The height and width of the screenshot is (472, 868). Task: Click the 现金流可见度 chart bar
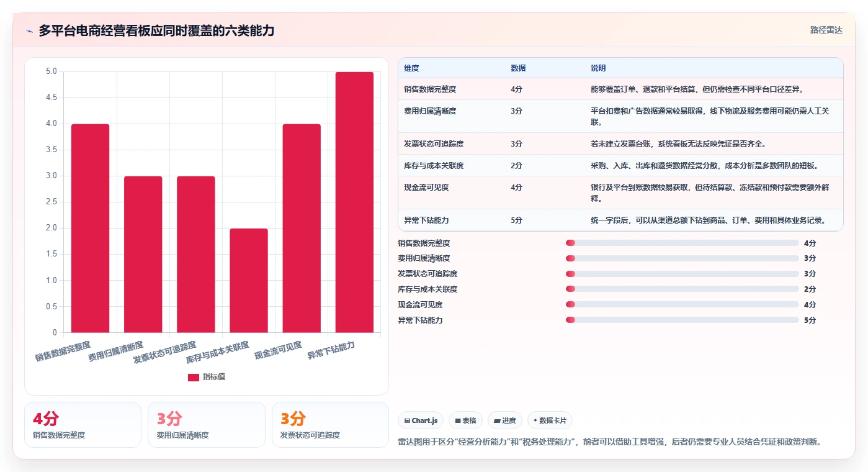point(302,229)
